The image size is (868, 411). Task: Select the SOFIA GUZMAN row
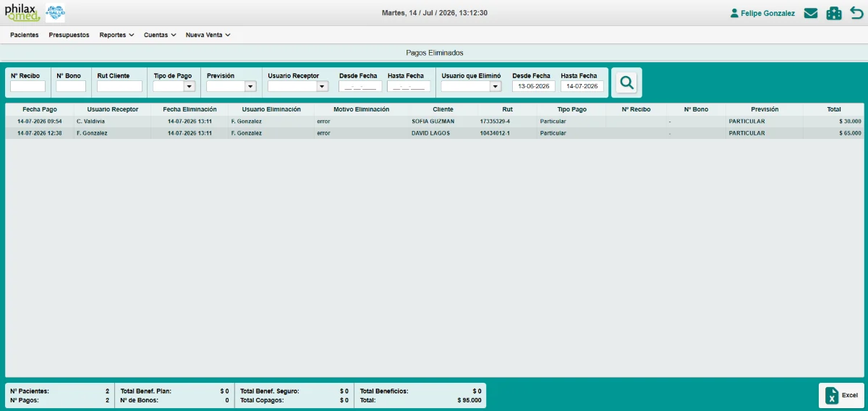[434, 122]
